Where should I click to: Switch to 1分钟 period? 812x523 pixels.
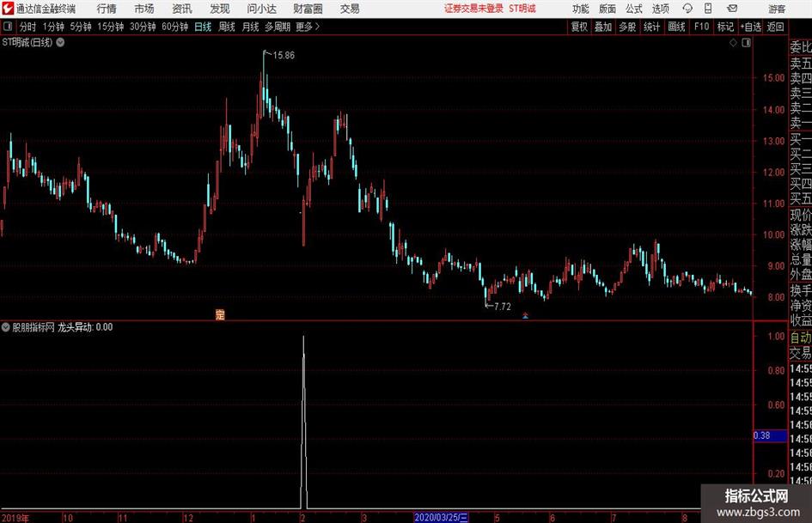[x=53, y=27]
